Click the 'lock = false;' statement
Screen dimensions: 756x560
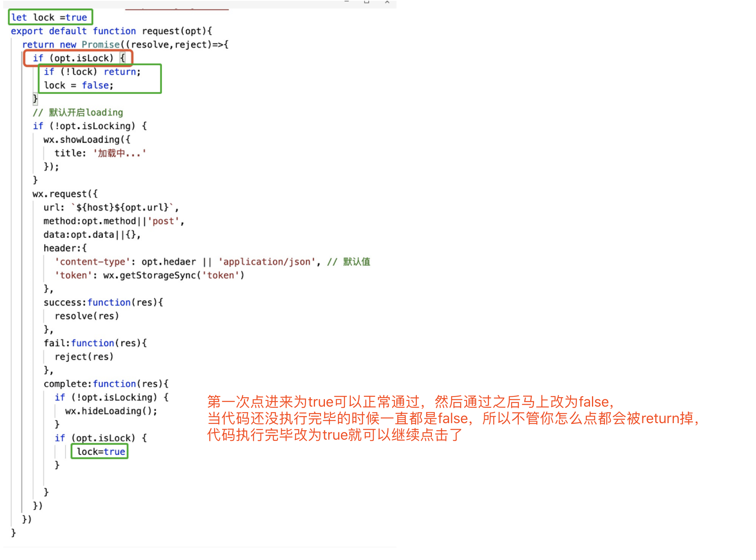tap(79, 85)
